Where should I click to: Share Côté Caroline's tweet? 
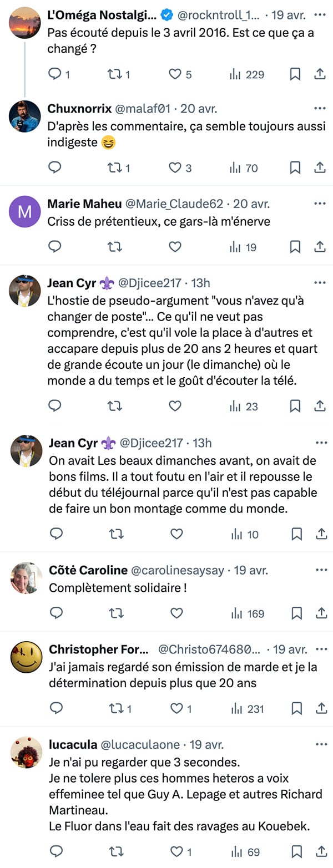(x=321, y=613)
